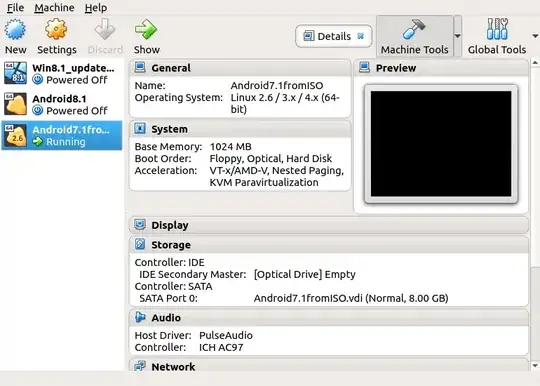The image size is (540, 386).
Task: Click the Audio section speaker icon
Action: click(x=140, y=317)
